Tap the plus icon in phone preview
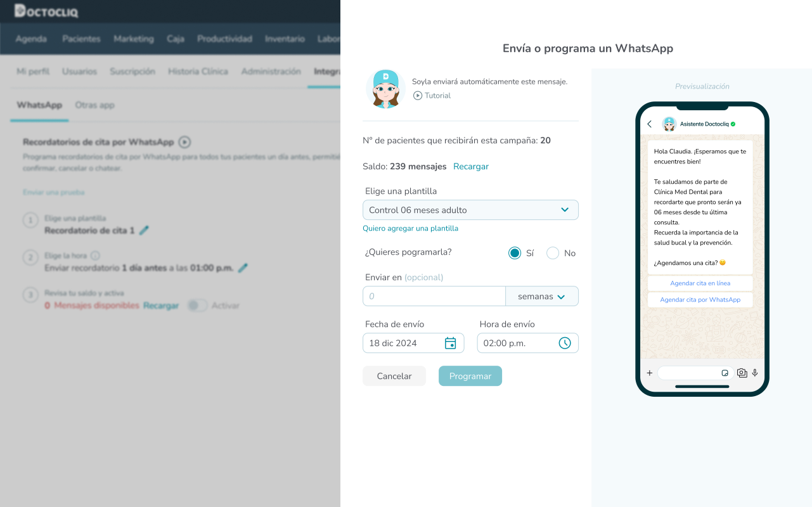The height and width of the screenshot is (507, 812). tap(649, 373)
